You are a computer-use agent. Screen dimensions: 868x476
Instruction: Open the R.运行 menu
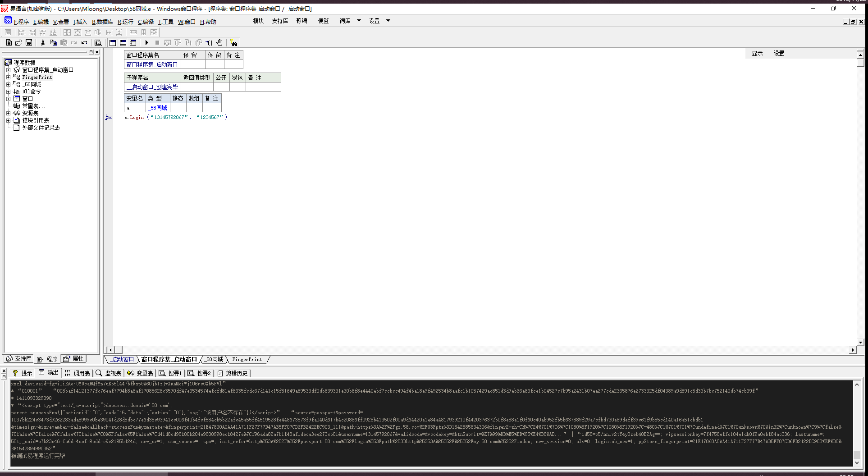click(125, 22)
